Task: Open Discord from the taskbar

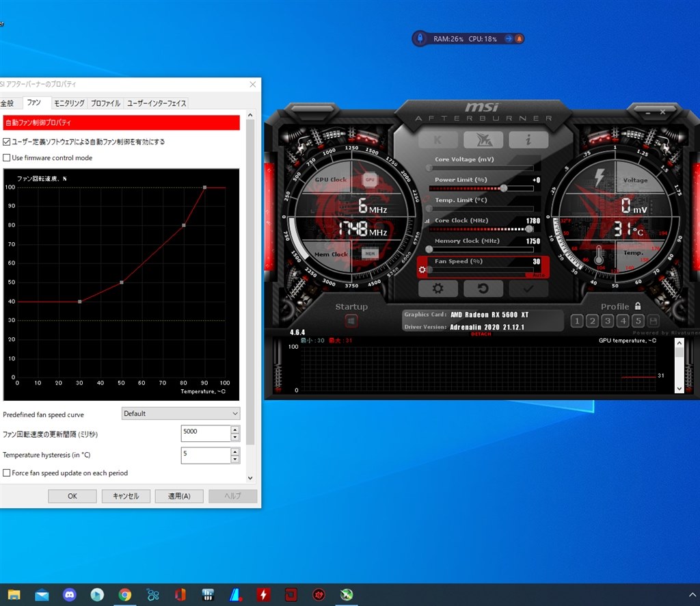Action: (69, 595)
